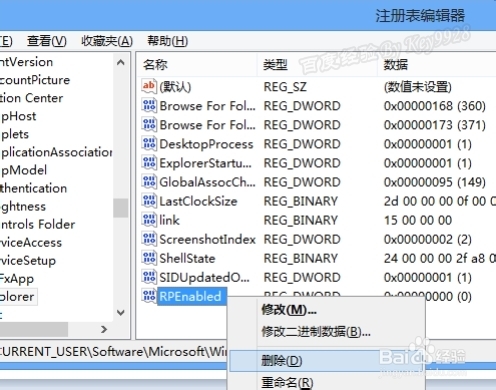Select the ExplorerStartu... value name
The height and width of the screenshot is (390, 496).
point(206,163)
